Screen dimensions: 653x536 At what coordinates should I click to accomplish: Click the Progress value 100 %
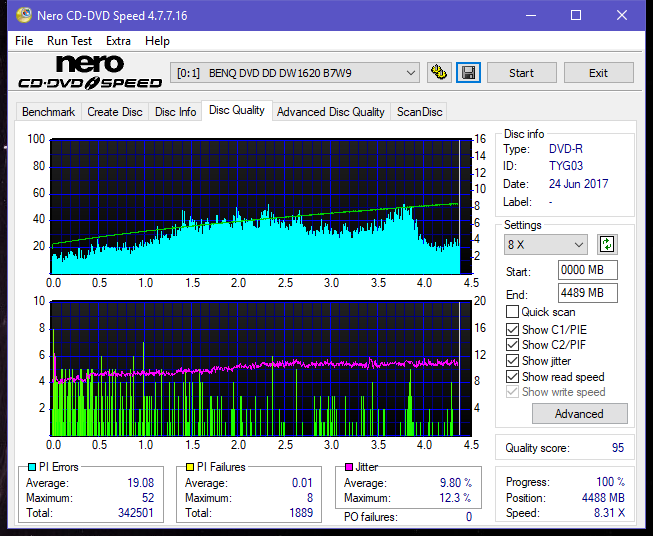[x=611, y=482]
